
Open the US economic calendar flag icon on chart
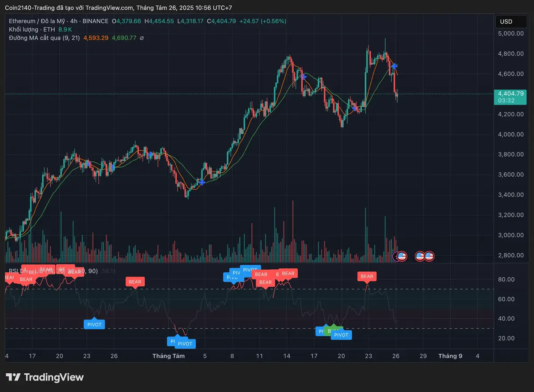pos(402,256)
